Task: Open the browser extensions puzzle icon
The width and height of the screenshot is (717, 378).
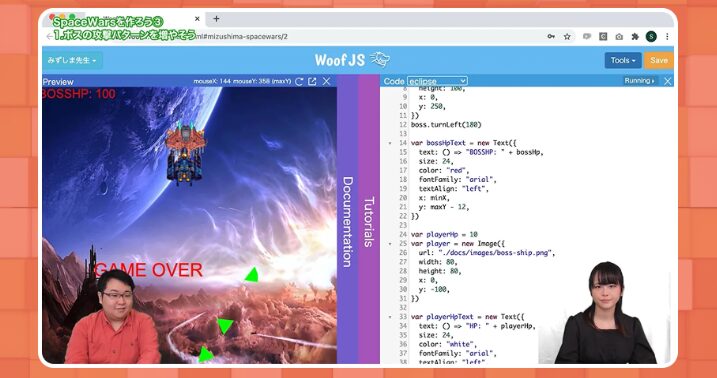Action: pyautogui.click(x=635, y=37)
